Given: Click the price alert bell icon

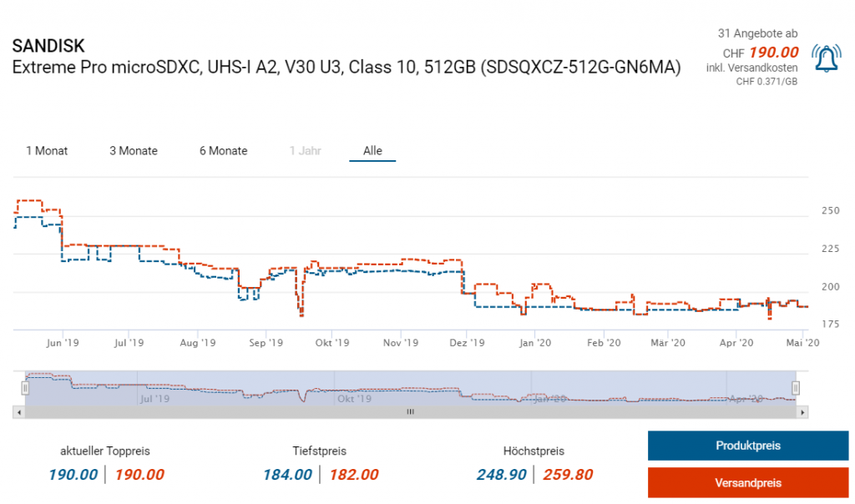Looking at the screenshot, I should (826, 58).
